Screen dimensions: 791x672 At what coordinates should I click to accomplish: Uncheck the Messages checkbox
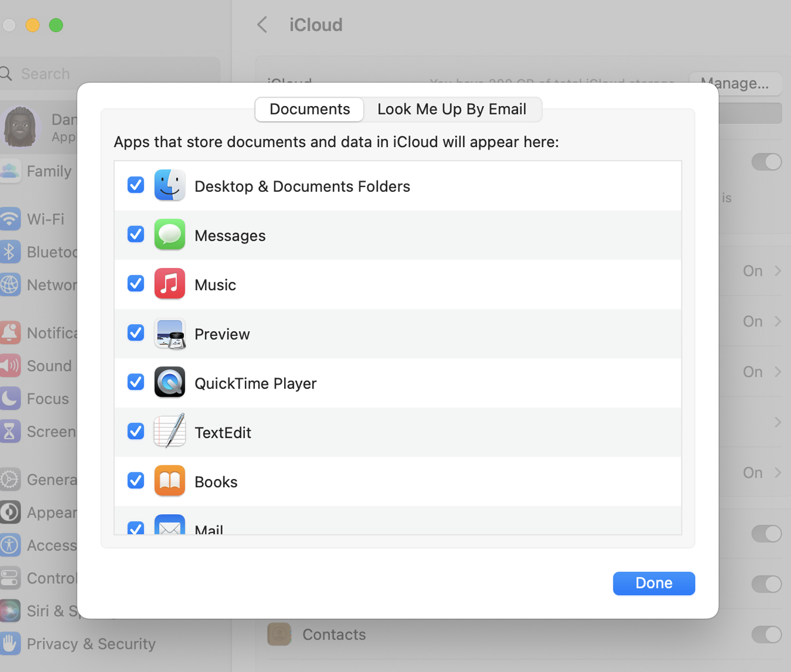[x=136, y=234]
